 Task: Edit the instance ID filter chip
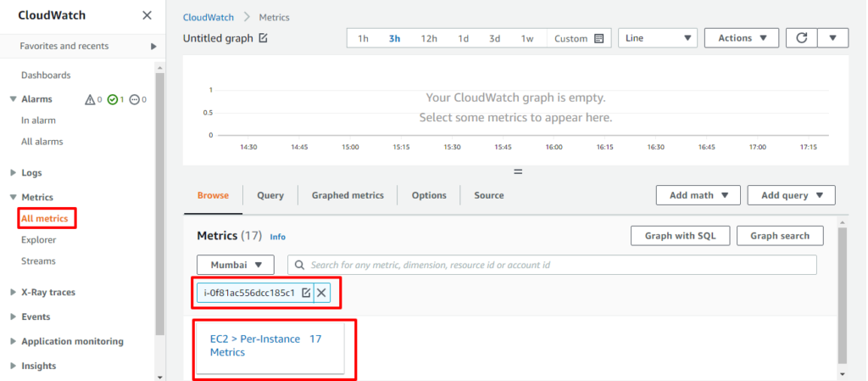click(305, 293)
